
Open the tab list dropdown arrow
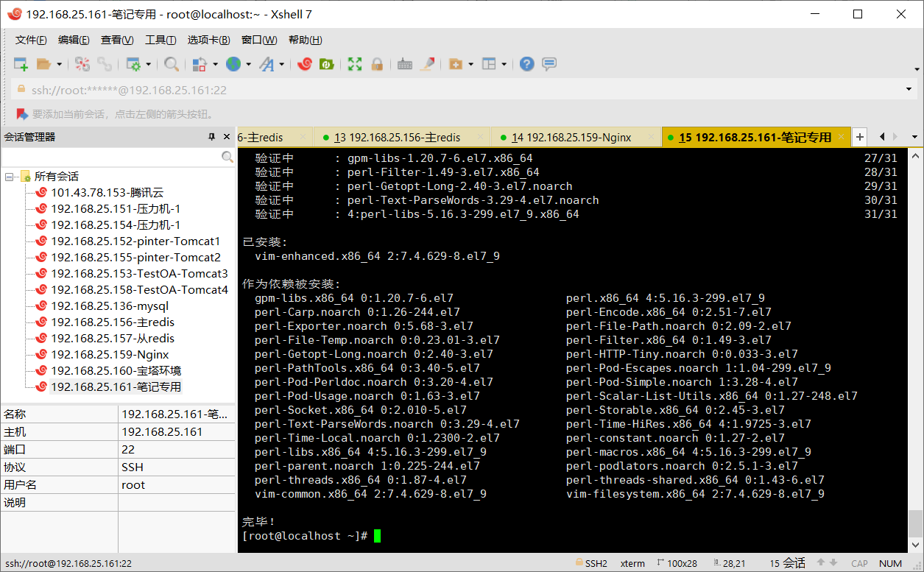pos(915,137)
